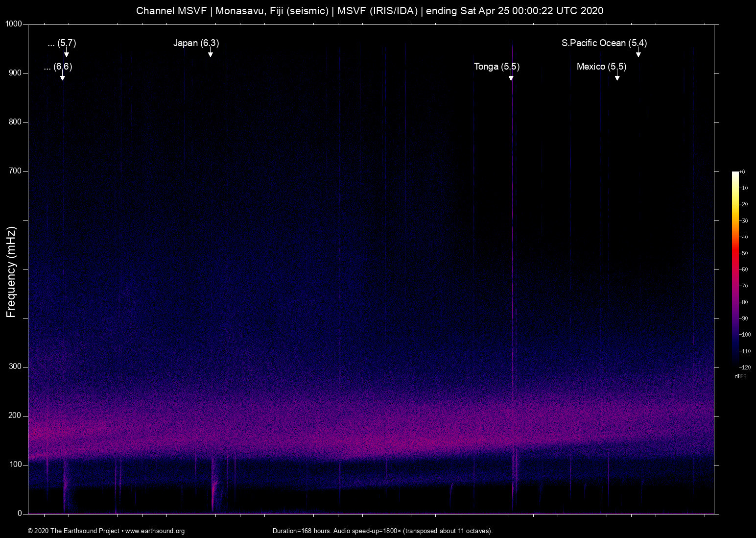756x538 pixels.
Task: Click the arrow below the Japan (6.3) label
Action: (x=210, y=53)
